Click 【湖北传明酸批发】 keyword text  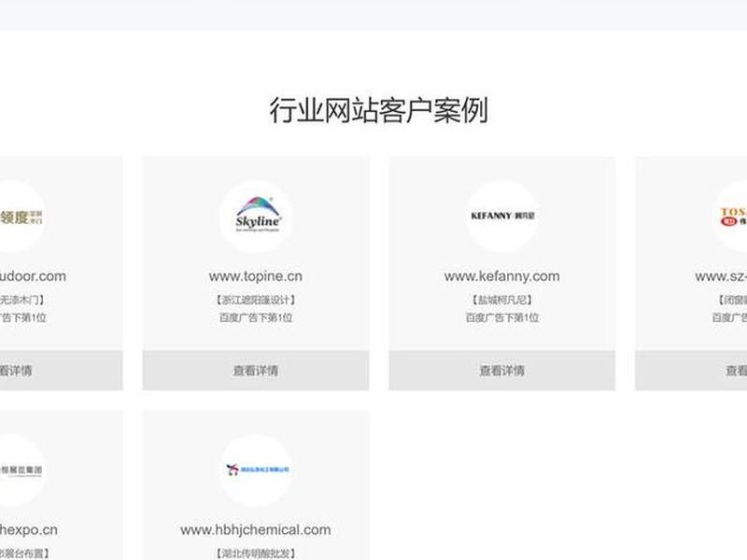point(255,553)
